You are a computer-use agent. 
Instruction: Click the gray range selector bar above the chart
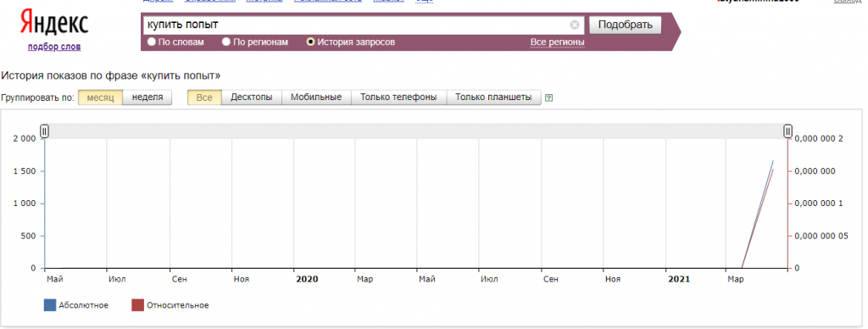point(416,131)
